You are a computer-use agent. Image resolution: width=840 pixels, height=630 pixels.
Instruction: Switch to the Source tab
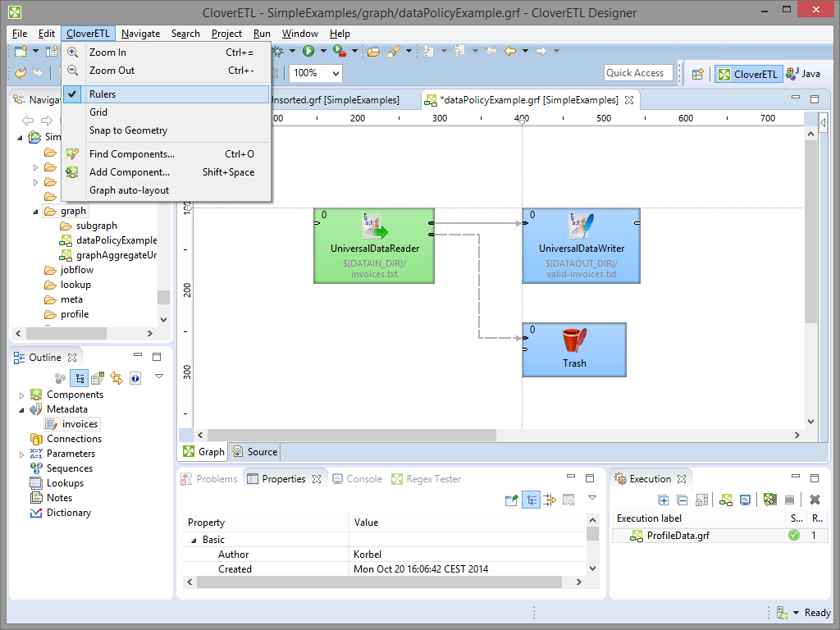tap(255, 452)
